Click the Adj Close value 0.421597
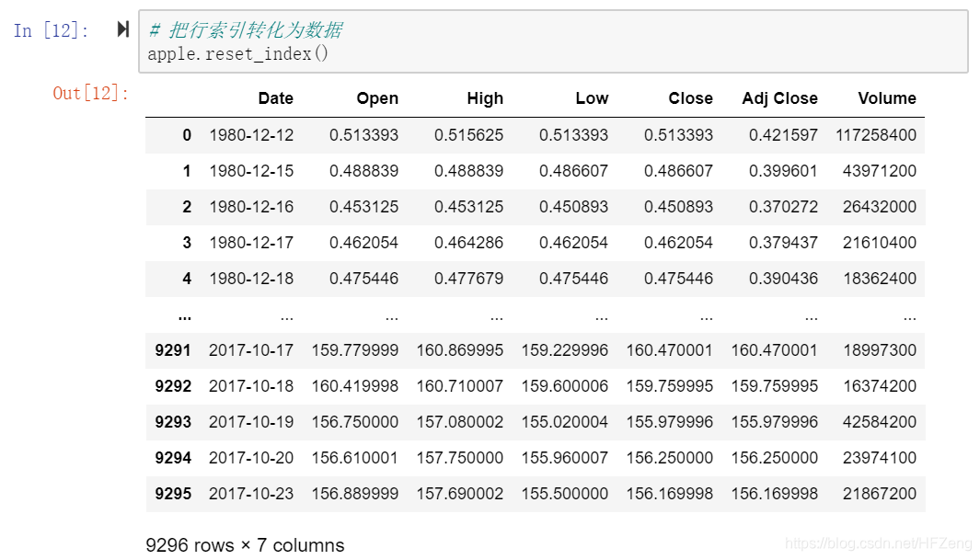 coord(783,135)
